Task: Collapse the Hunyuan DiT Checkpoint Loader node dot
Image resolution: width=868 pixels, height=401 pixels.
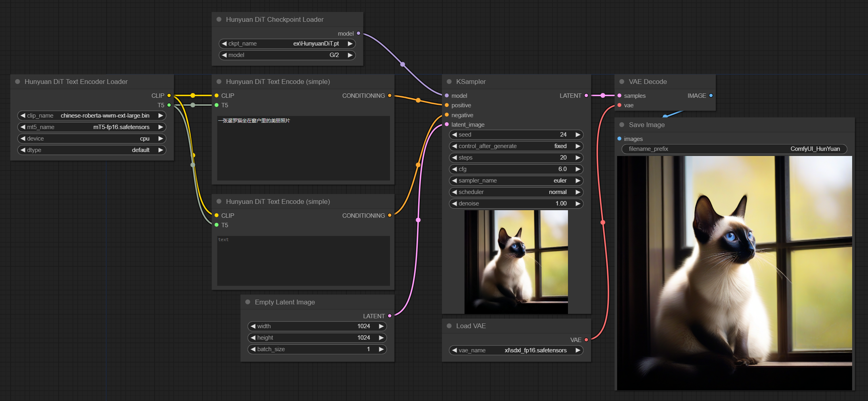Action: [x=219, y=19]
